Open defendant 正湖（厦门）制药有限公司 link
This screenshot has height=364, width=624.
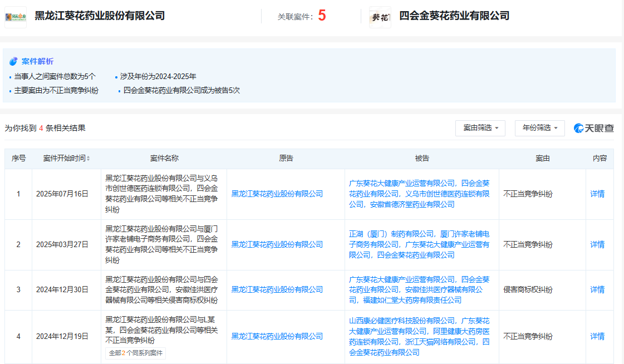tap(391, 234)
